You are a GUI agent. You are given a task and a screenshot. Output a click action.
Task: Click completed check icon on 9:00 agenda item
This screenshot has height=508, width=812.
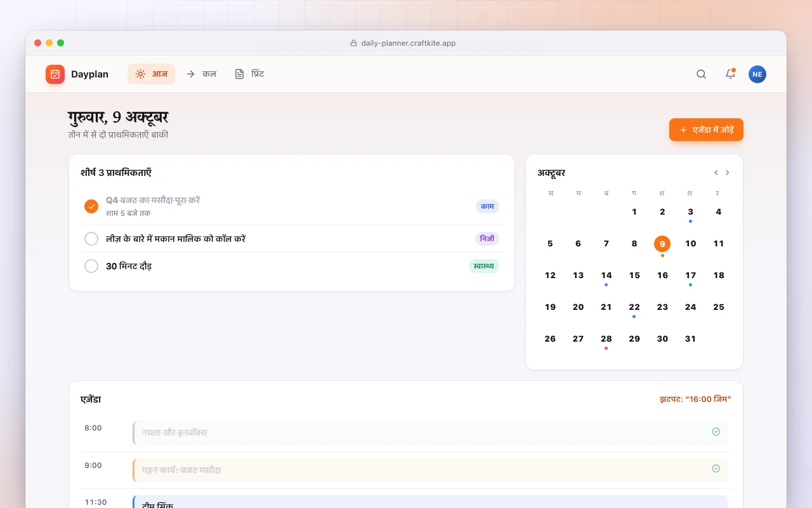coord(716,469)
